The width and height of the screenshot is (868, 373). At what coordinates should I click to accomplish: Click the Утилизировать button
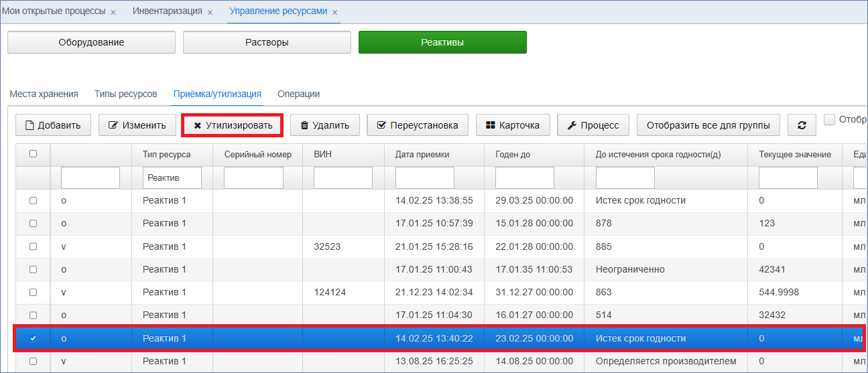(233, 125)
